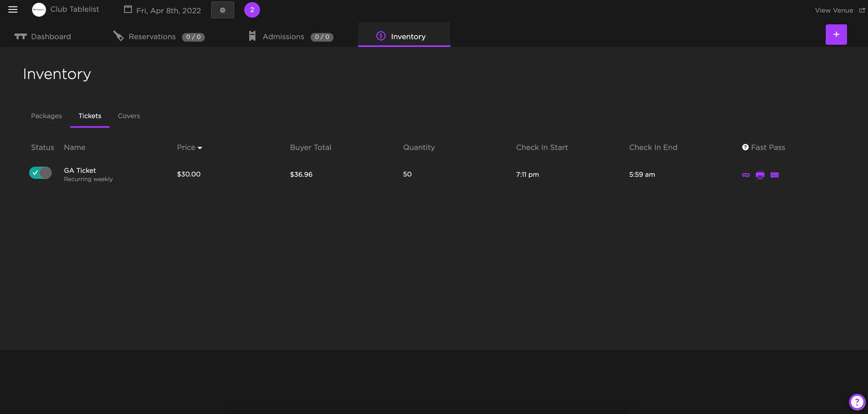Image resolution: width=868 pixels, height=414 pixels.
Task: Open the hamburger navigation menu
Action: coord(13,10)
